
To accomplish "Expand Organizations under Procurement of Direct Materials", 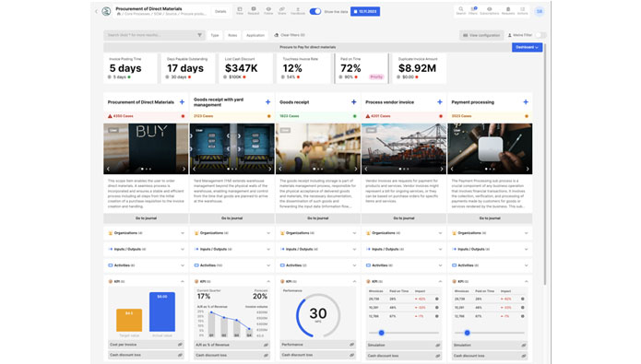I will point(146,233).
